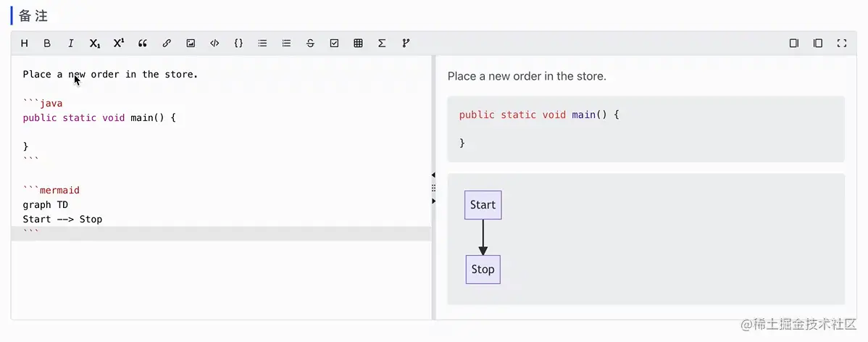Click the 'Start --> Stop' line in editor
The height and width of the screenshot is (342, 868).
tap(62, 219)
